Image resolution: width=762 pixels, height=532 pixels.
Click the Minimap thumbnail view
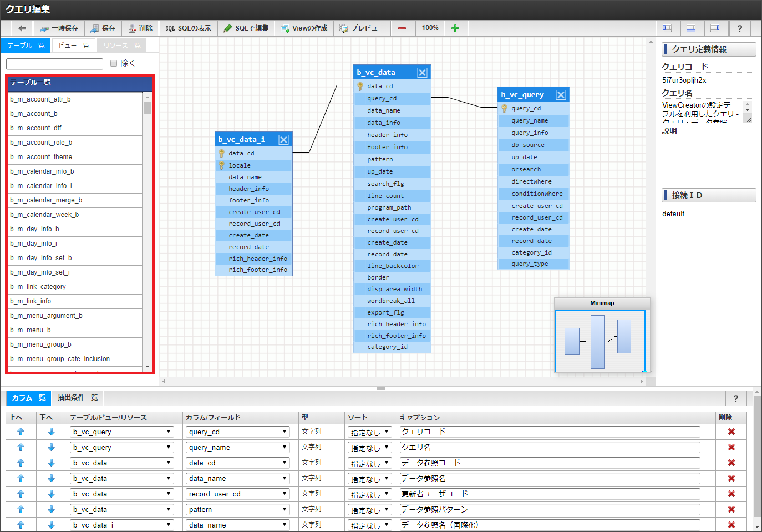coord(600,341)
